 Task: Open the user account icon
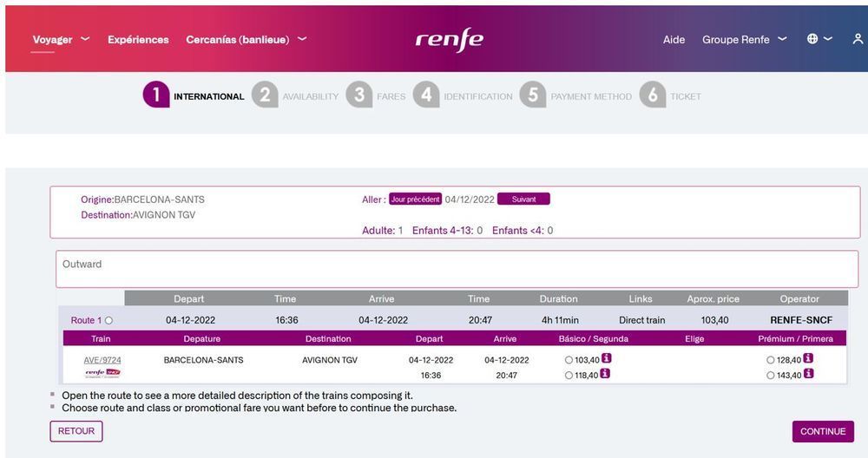[858, 39]
